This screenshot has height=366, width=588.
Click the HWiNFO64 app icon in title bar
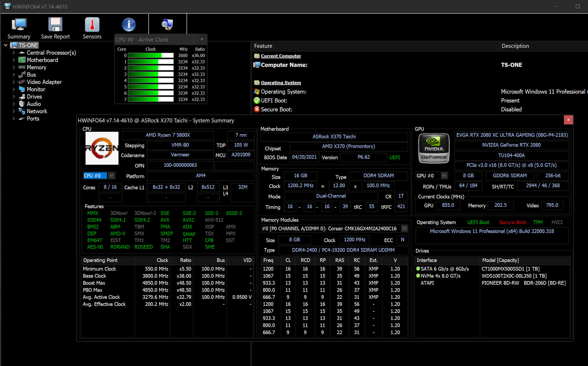click(x=7, y=6)
